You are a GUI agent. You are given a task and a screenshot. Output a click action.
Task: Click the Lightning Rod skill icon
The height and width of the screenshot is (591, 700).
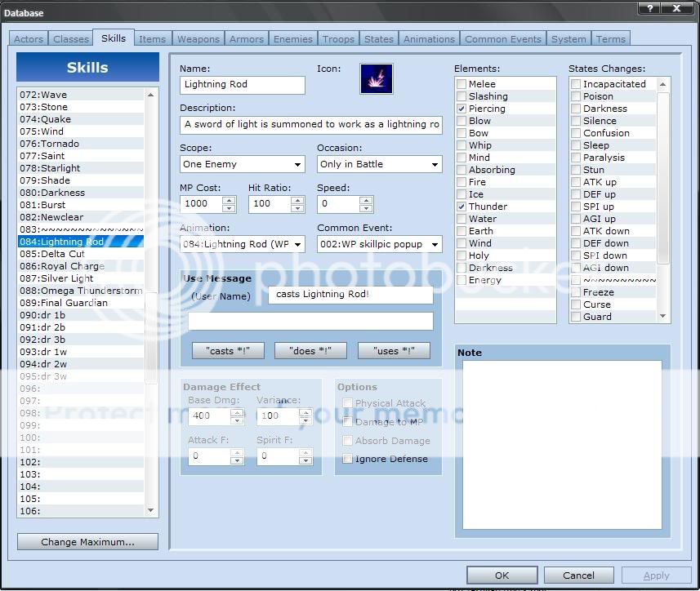377,79
